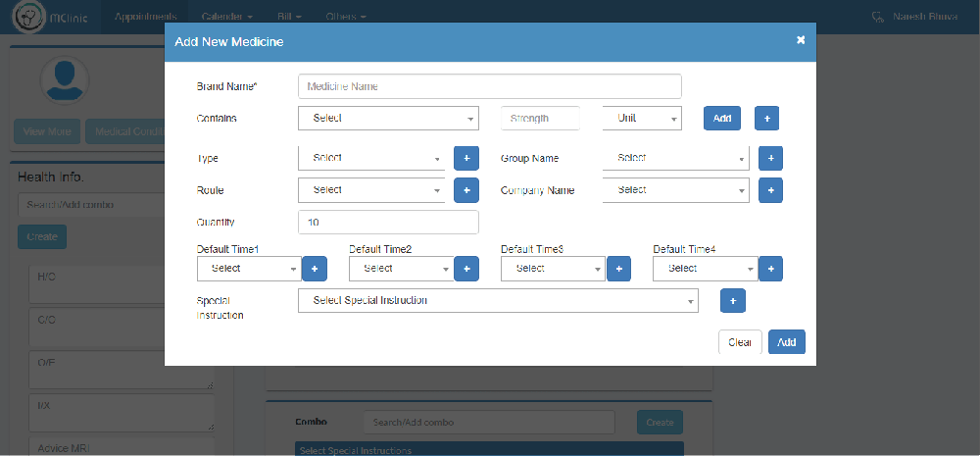The width and height of the screenshot is (980, 456).
Task: Click stethoscope icon beside Naresh Bhuva
Action: pyautogui.click(x=877, y=17)
